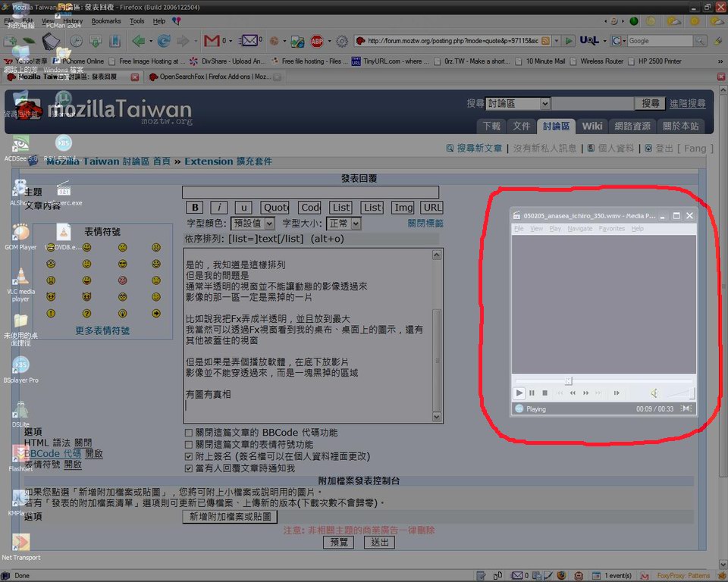This screenshot has width=728, height=582.
Task: Click the bold B formatting button
Action: click(x=195, y=208)
